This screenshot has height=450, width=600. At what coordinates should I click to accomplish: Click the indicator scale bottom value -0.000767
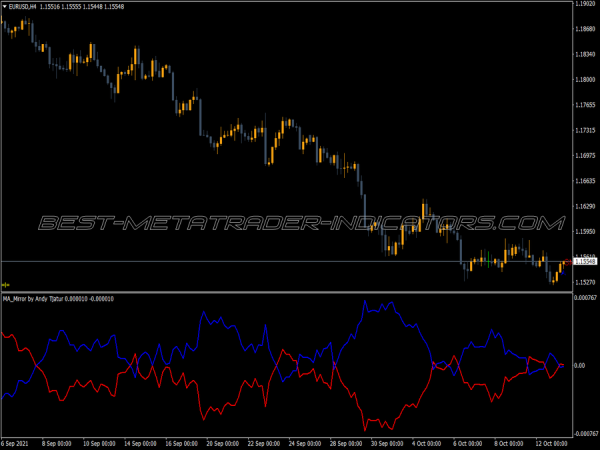(x=585, y=434)
